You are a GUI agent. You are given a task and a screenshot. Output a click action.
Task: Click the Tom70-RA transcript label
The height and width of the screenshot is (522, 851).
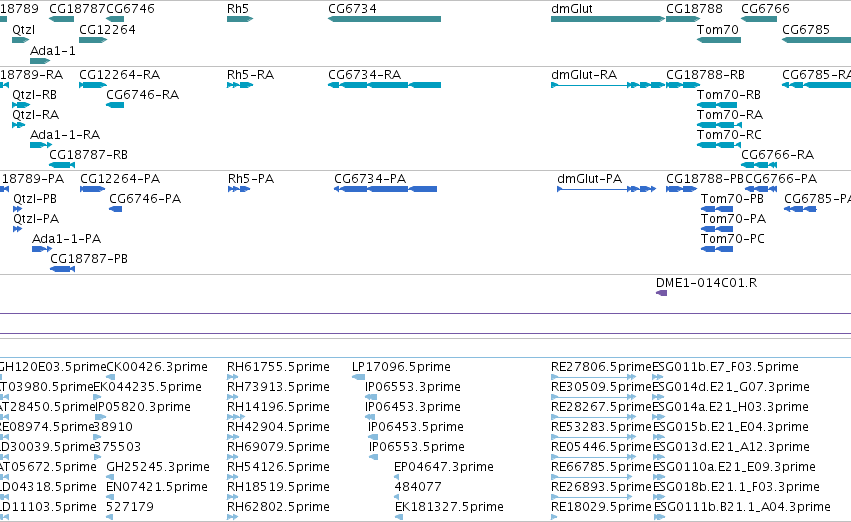tap(730, 115)
